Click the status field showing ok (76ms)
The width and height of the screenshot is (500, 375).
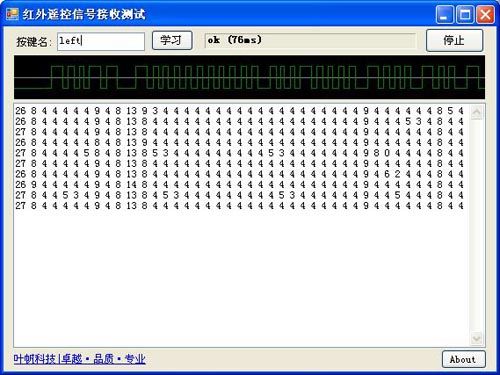pyautogui.click(x=311, y=40)
